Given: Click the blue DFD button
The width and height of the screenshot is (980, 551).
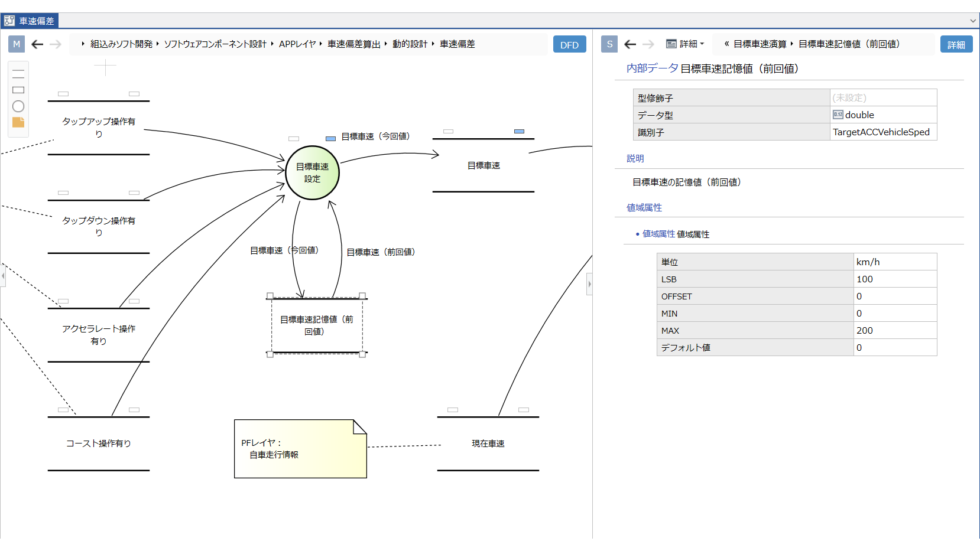Looking at the screenshot, I should [569, 44].
